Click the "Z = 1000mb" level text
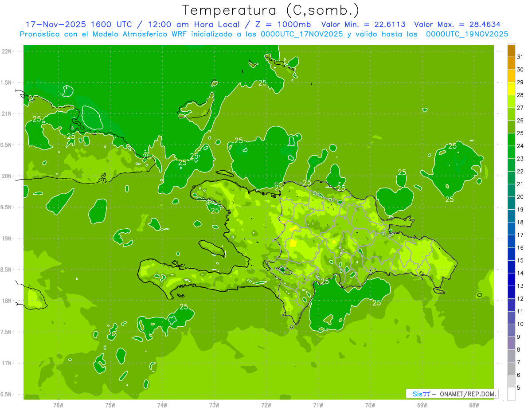 click(281, 24)
